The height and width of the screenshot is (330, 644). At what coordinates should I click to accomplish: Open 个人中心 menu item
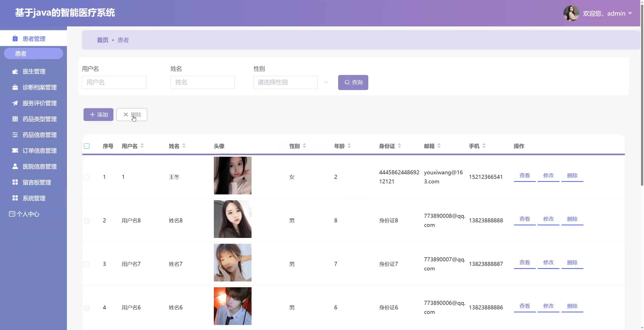pos(28,214)
